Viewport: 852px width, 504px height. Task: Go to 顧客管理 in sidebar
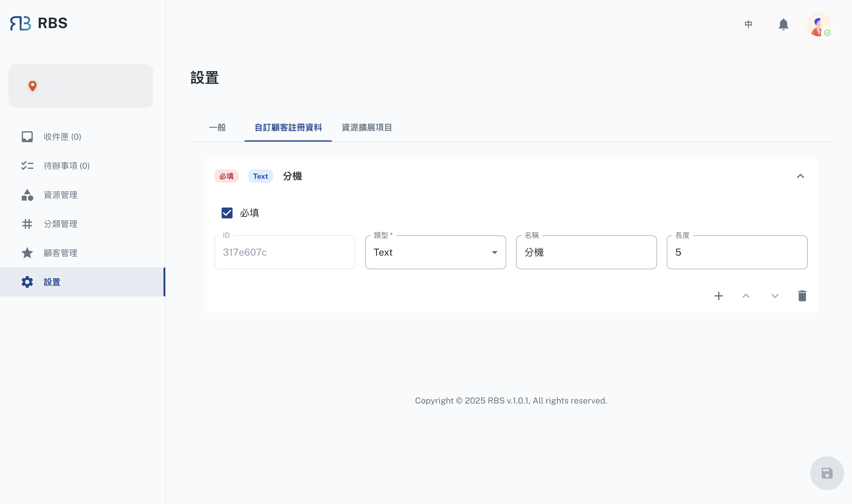click(x=60, y=253)
